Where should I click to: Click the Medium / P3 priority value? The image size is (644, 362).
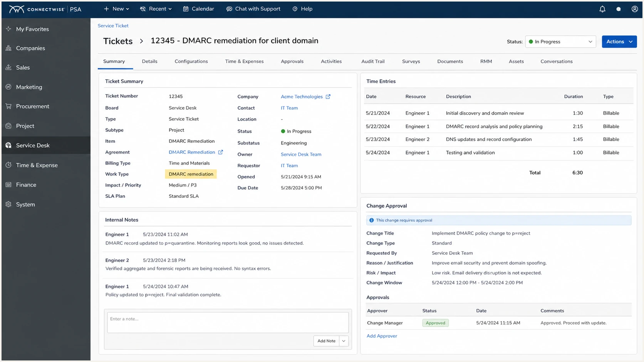(x=183, y=185)
